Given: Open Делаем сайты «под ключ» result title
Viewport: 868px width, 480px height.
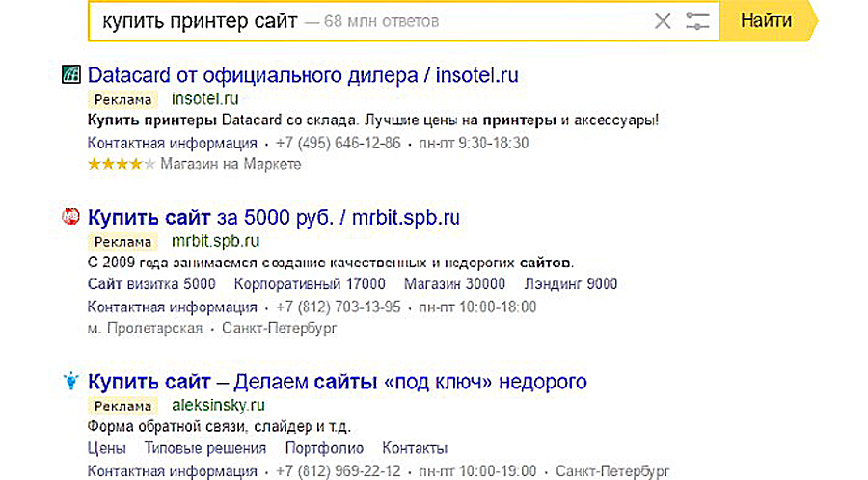Looking at the screenshot, I should 337,382.
